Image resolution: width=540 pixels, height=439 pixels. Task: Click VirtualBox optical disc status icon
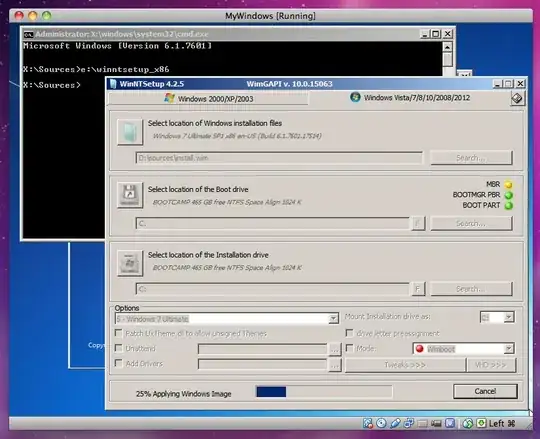[x=381, y=423]
